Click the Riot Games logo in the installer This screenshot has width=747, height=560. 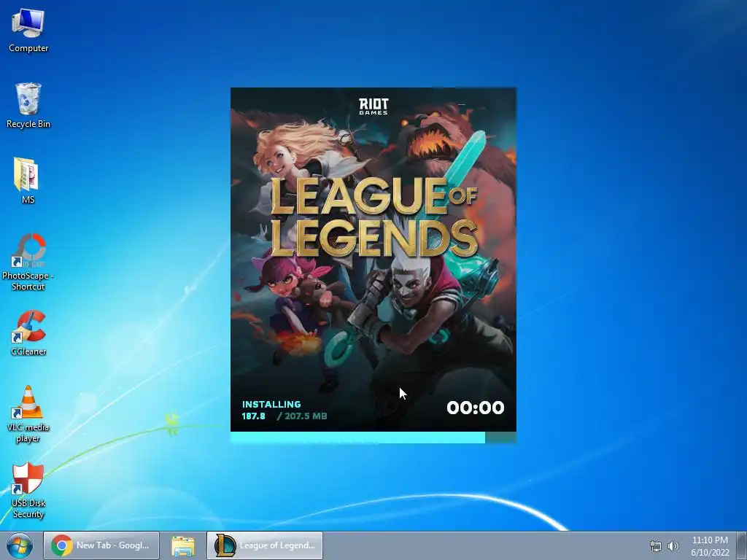(x=373, y=106)
